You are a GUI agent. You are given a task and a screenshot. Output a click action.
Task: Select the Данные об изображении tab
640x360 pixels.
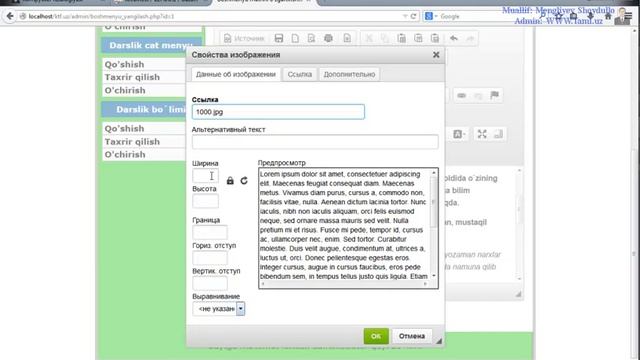(236, 74)
